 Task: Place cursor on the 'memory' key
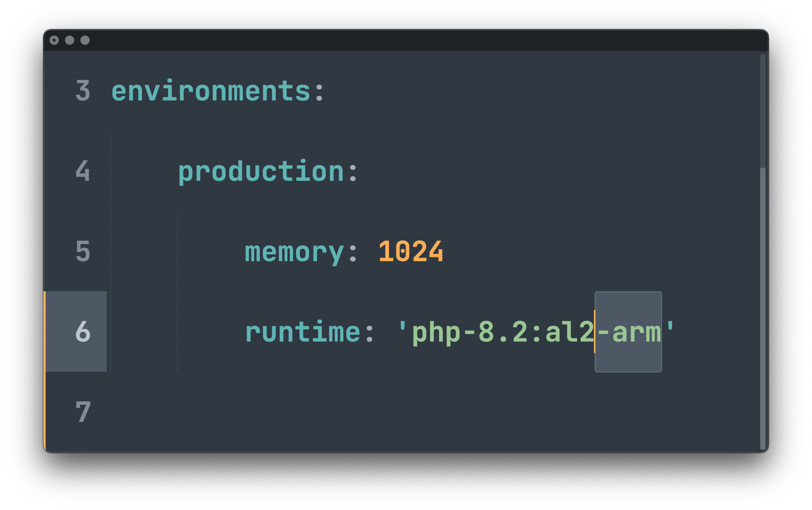[294, 252]
